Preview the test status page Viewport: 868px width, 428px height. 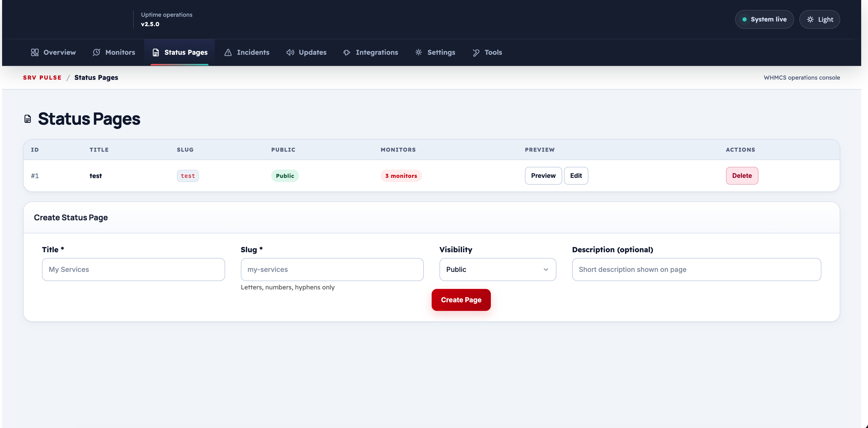pos(543,176)
